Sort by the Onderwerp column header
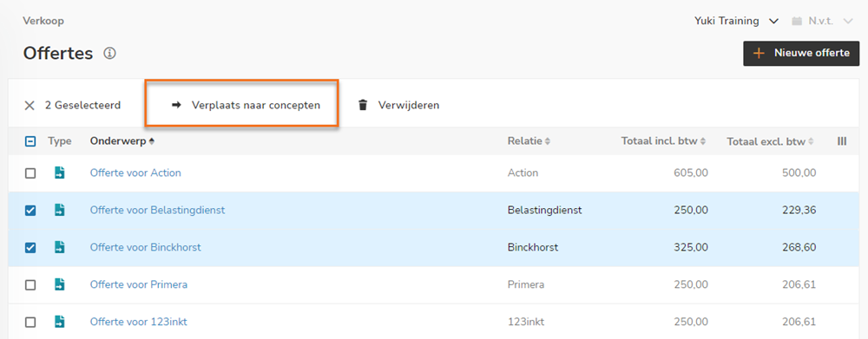The height and width of the screenshot is (339, 868). [122, 141]
